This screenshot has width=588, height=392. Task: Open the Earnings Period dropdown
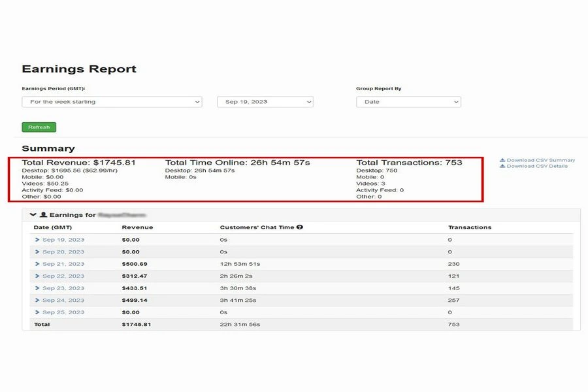click(112, 102)
